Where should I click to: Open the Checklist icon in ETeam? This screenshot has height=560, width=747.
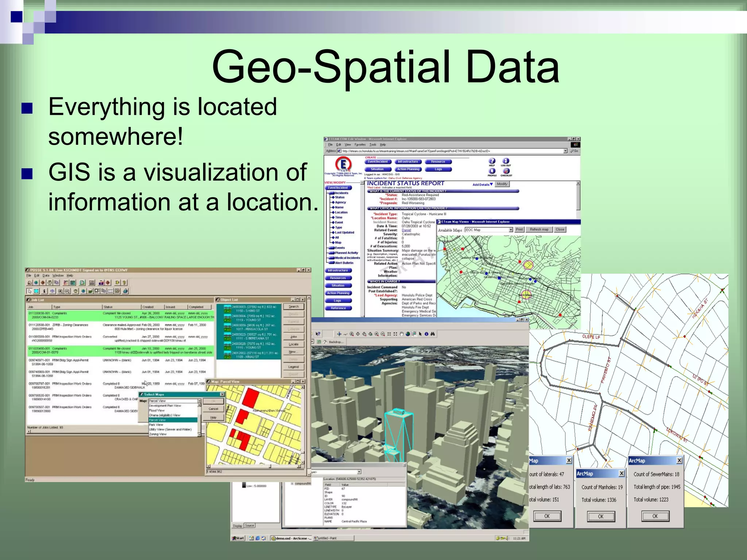[506, 171]
